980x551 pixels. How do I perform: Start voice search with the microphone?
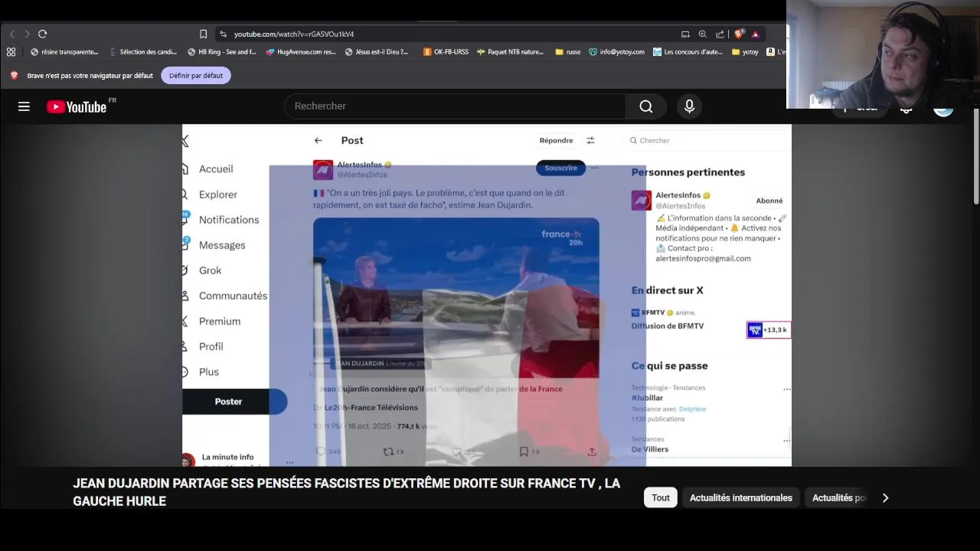(x=689, y=106)
